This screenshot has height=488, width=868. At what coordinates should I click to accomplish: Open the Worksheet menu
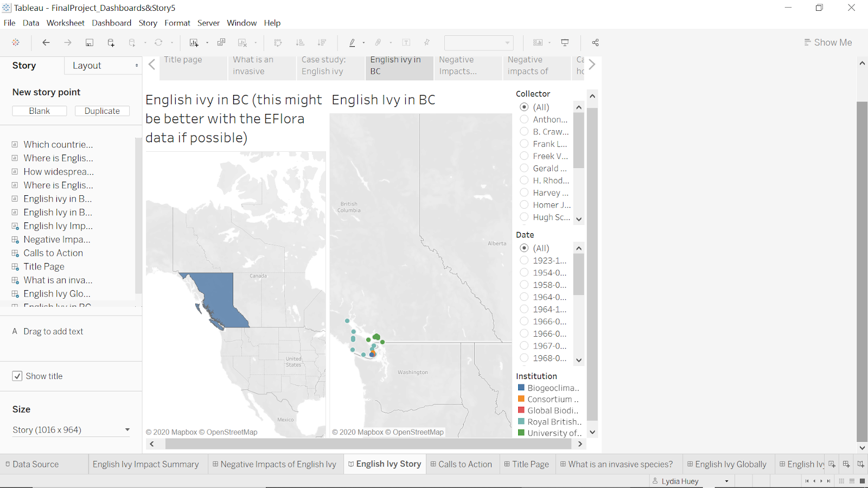[x=66, y=23]
